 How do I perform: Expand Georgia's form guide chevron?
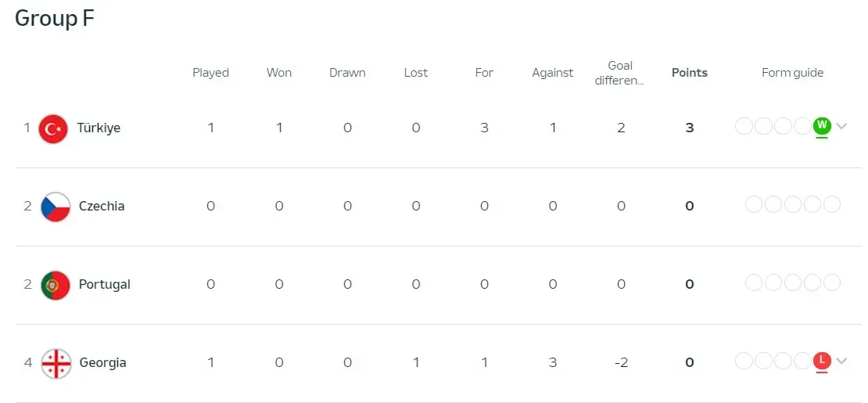click(841, 361)
